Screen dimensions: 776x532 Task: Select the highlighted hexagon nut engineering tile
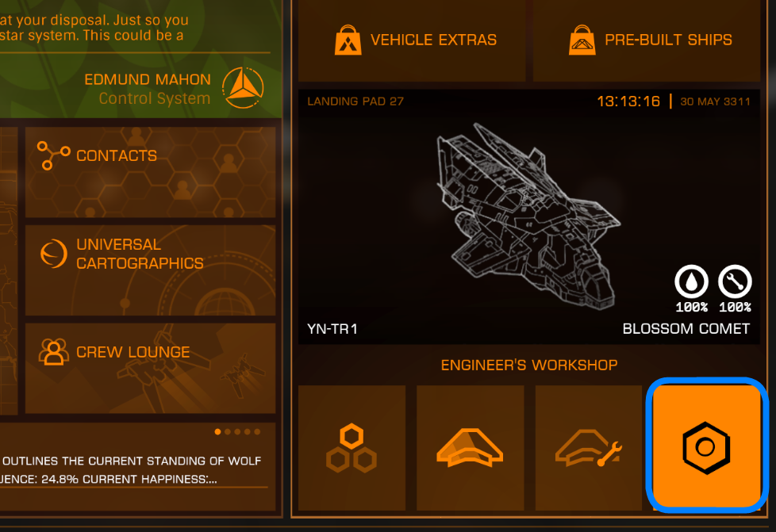[x=707, y=446]
